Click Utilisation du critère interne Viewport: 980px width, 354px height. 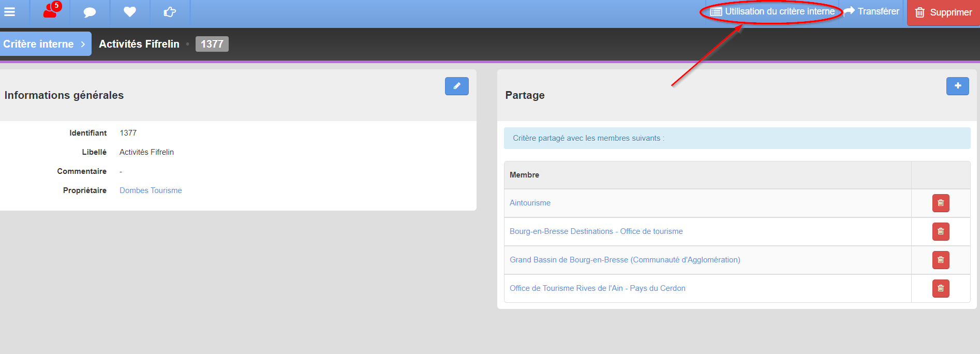(772, 11)
